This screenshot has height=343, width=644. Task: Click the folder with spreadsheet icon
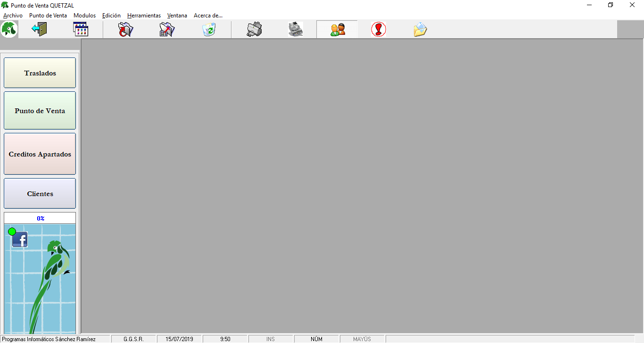(167, 29)
